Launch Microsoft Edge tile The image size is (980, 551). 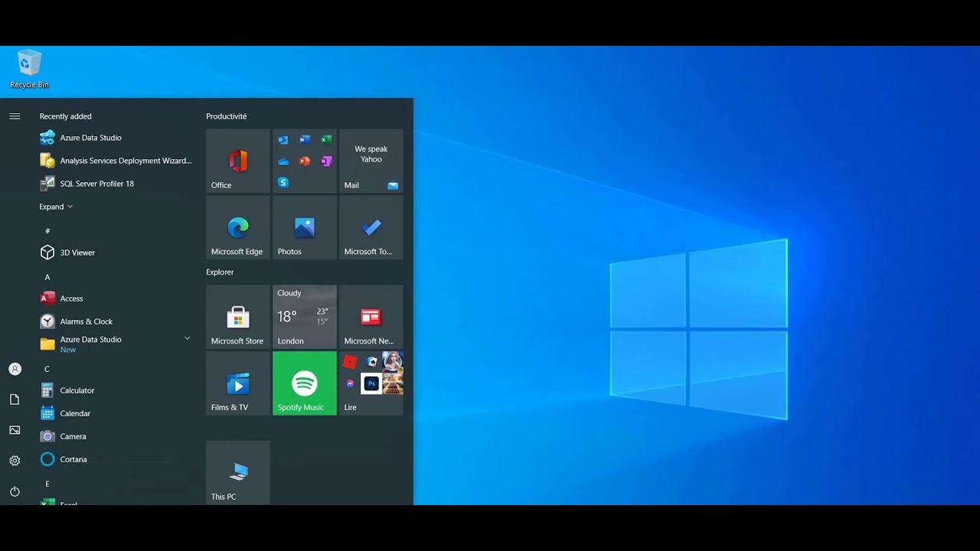pos(238,227)
